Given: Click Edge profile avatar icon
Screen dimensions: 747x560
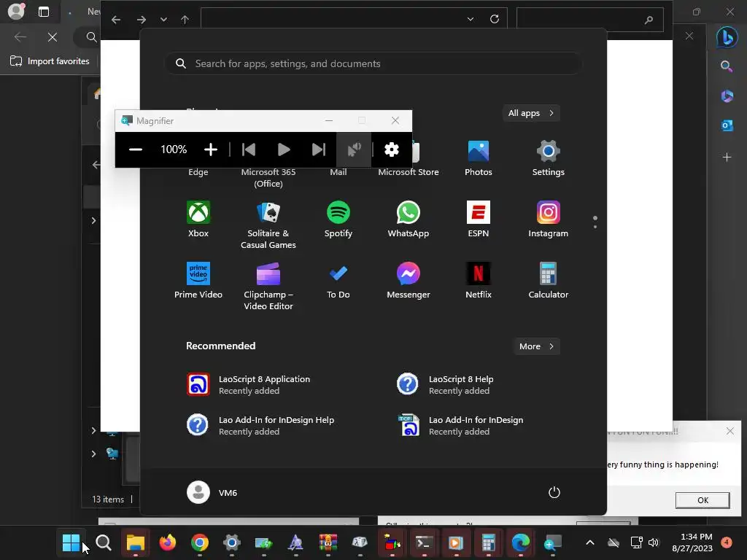Looking at the screenshot, I should [16, 12].
